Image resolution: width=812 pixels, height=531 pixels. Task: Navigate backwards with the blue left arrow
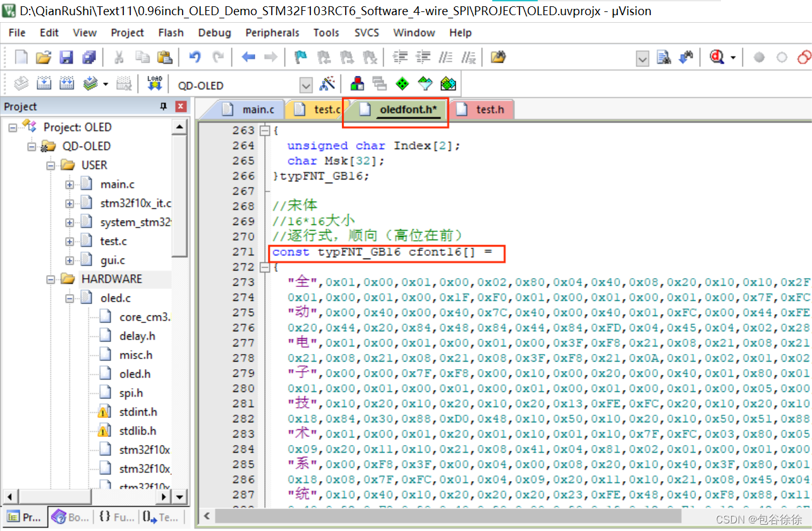tap(248, 58)
